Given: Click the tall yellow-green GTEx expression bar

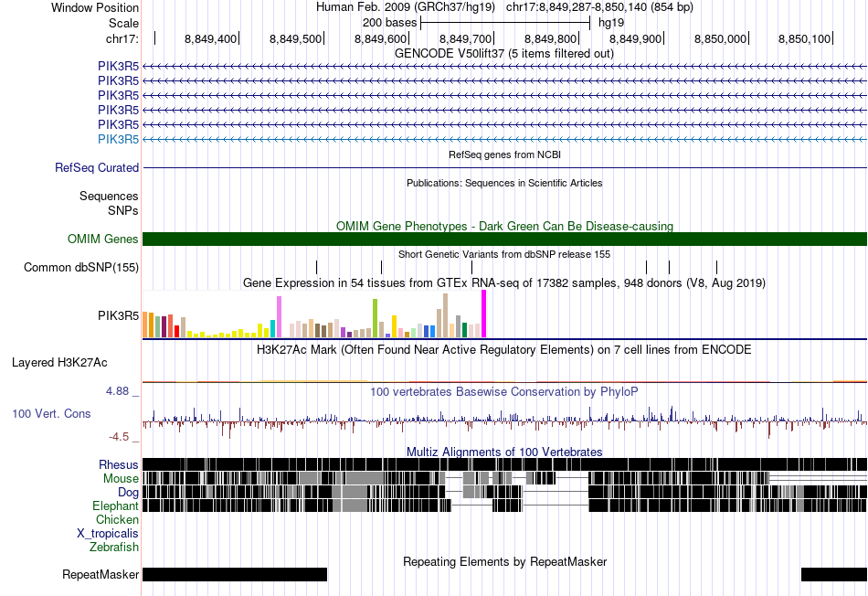Looking at the screenshot, I should point(375,318).
